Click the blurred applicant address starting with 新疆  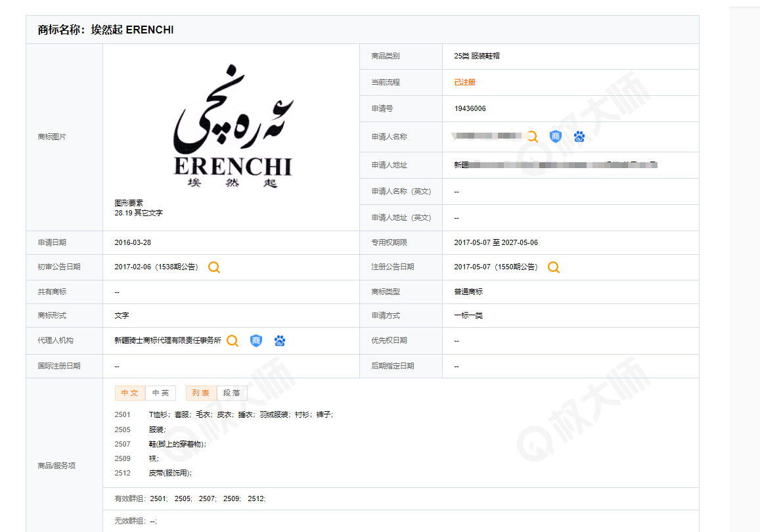click(556, 165)
